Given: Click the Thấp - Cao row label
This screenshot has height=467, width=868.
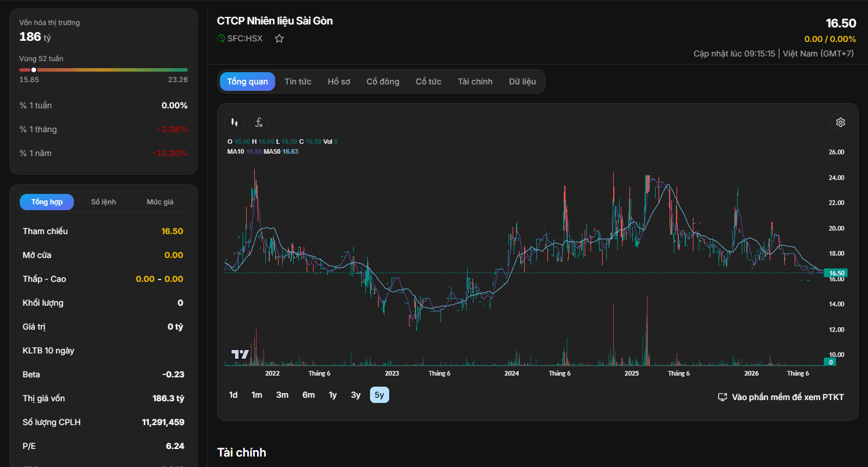Looking at the screenshot, I should pos(44,279).
